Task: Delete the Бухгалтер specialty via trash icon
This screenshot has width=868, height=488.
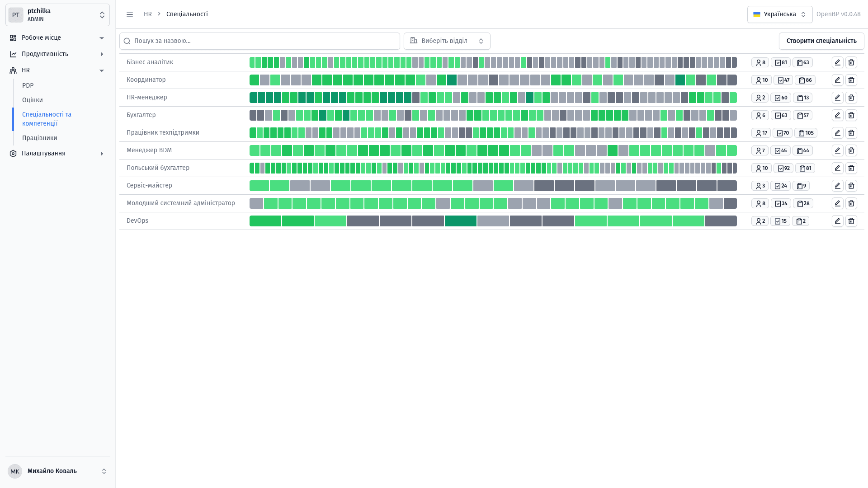Action: point(851,115)
